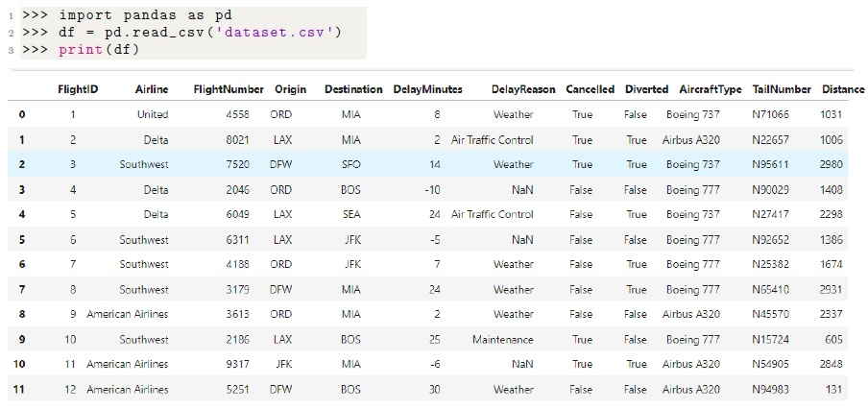Click the 'import pandas as pd' code line
The height and width of the screenshot is (409, 868).
tap(145, 15)
